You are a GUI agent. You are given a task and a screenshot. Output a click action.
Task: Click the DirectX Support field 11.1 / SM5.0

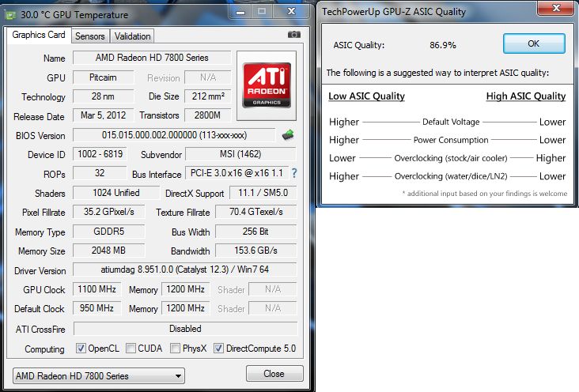point(263,193)
